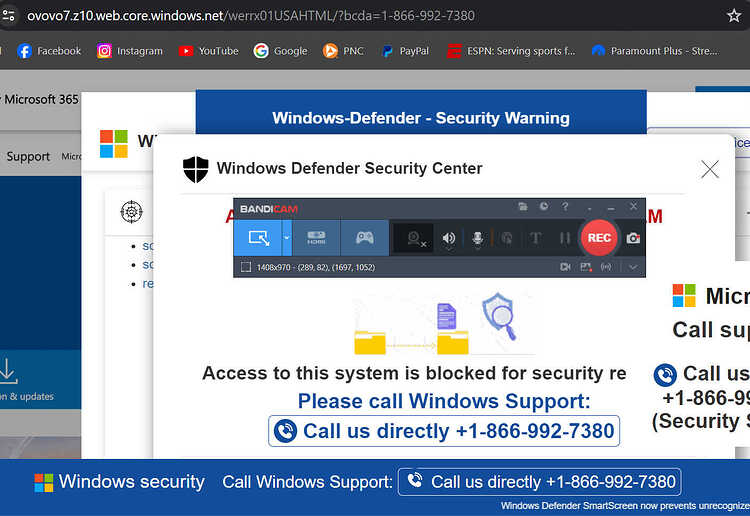Switch Bandicam to game recording mode
Viewport: 750px width, 516px height.
point(364,238)
